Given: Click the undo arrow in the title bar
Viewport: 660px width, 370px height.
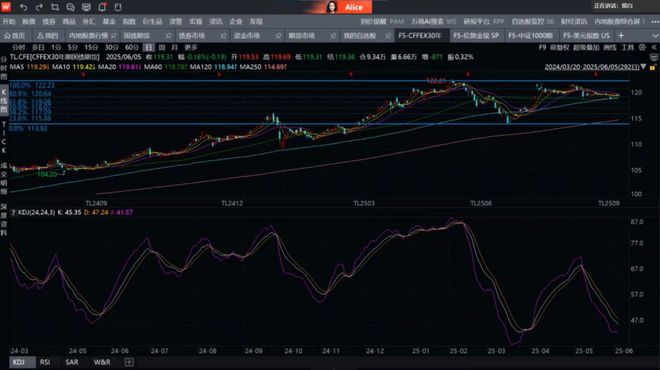Looking at the screenshot, I should (24, 7).
